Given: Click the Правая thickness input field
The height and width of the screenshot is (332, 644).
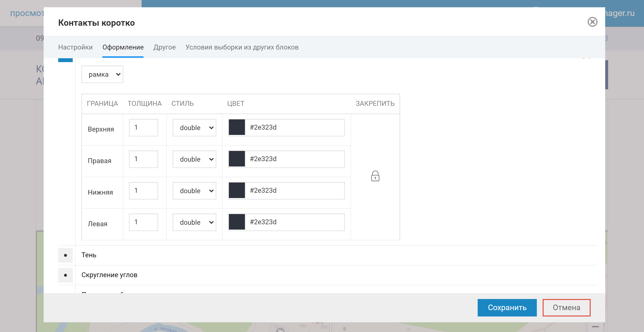Looking at the screenshot, I should [144, 159].
